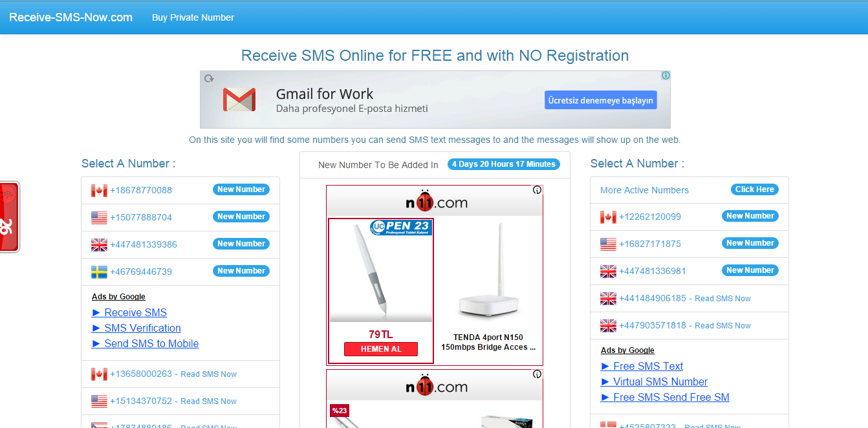Image resolution: width=868 pixels, height=428 pixels.
Task: Open the ad info icon on Gmail banner
Action: [666, 76]
